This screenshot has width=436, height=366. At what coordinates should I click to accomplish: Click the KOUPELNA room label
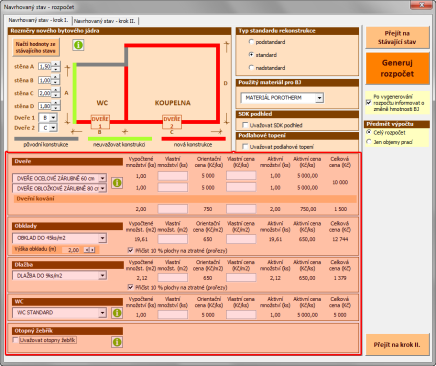[173, 103]
